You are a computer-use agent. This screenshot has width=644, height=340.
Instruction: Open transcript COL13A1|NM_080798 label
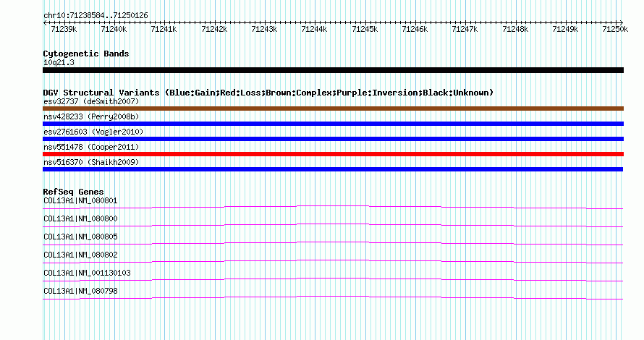pyautogui.click(x=80, y=291)
